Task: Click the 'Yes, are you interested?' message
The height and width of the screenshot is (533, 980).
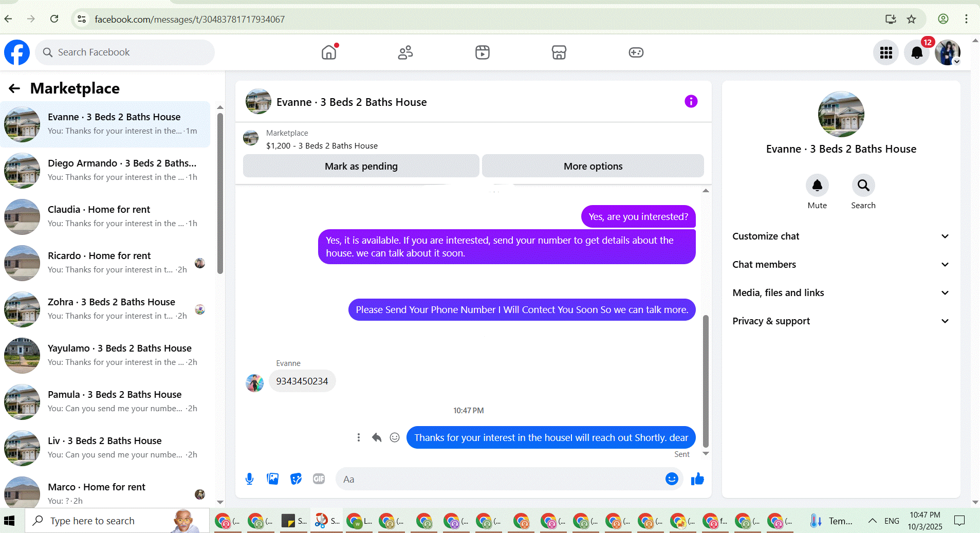Action: point(638,216)
